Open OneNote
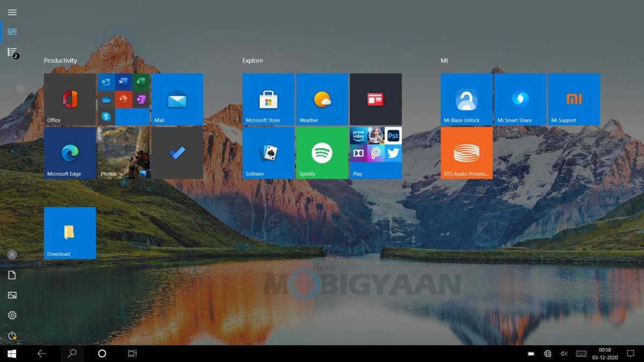Image resolution: width=644 pixels, height=362 pixels. tap(142, 99)
